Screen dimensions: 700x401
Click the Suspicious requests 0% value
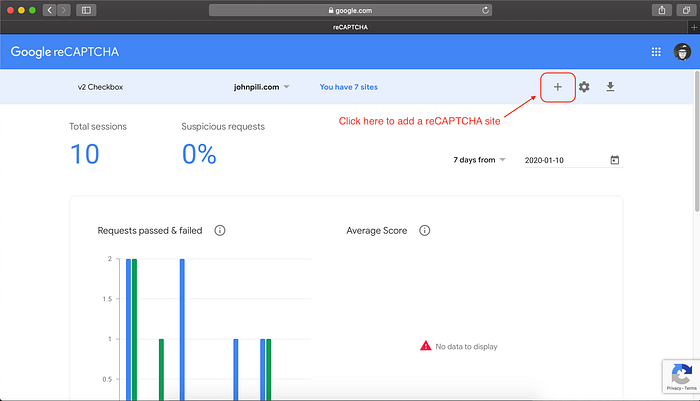click(199, 154)
